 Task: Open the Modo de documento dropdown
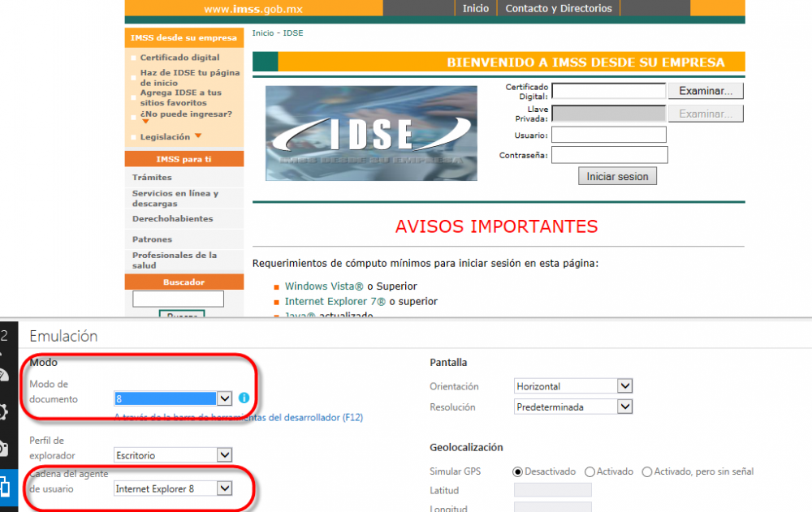[172, 398]
